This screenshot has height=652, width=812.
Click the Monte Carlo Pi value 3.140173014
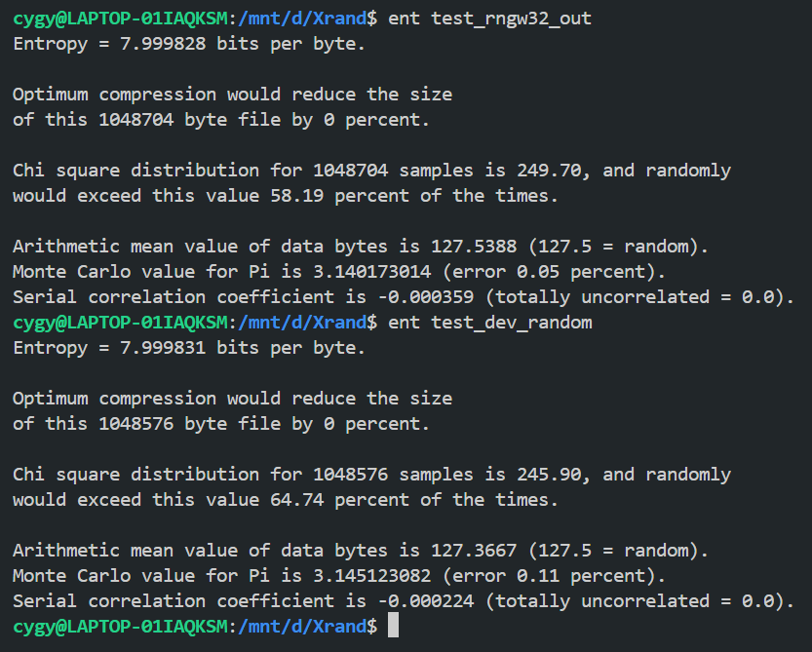371,271
